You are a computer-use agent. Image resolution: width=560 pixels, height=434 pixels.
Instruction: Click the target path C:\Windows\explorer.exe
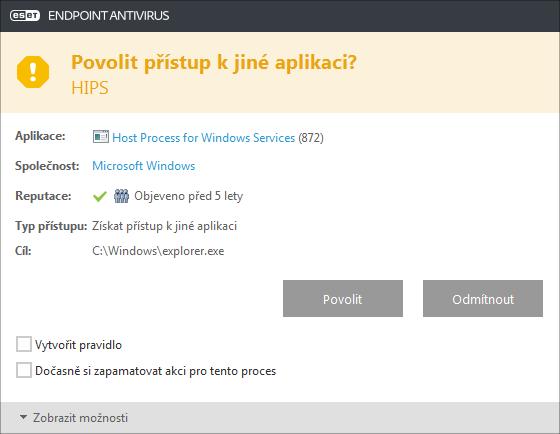158,251
